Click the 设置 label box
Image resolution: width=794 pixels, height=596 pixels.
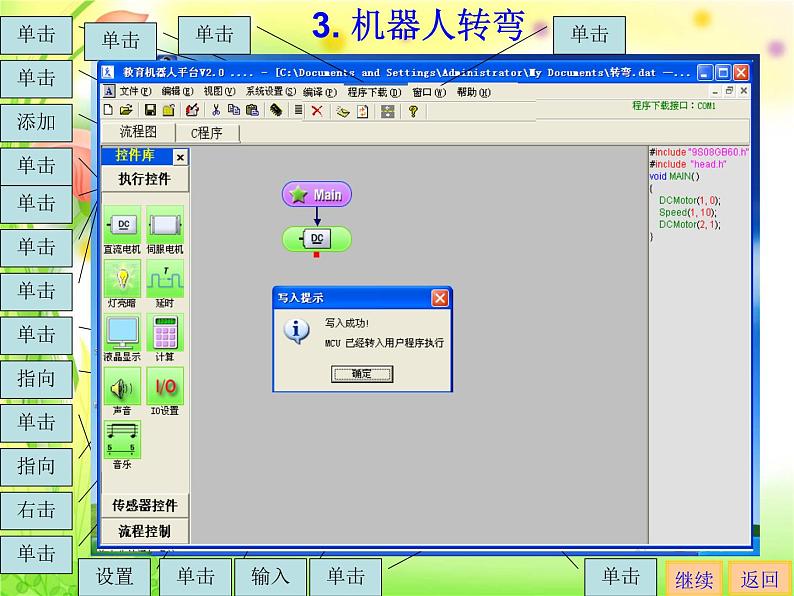click(114, 577)
